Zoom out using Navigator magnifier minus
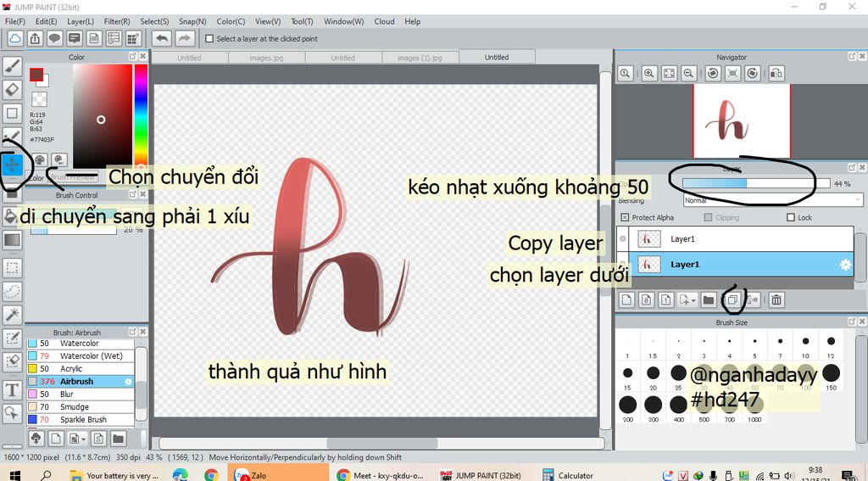The image size is (868, 481). pyautogui.click(x=688, y=73)
